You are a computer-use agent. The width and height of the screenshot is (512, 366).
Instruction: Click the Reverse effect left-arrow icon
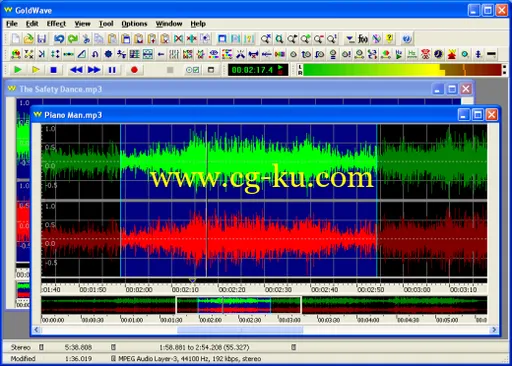point(161,54)
